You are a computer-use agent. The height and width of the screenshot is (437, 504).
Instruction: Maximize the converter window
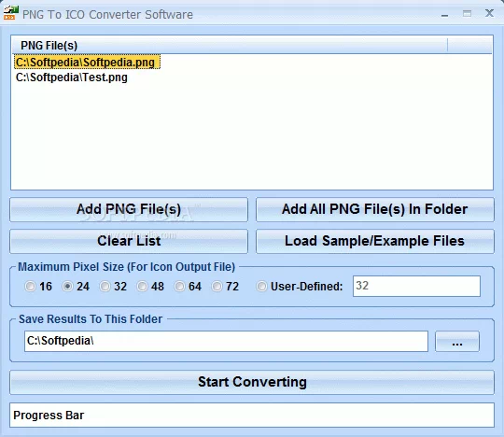467,13
